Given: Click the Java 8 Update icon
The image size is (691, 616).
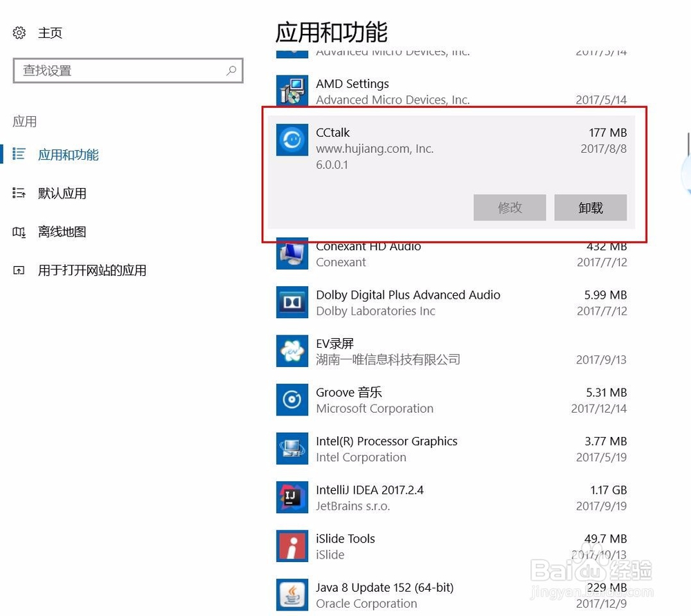Looking at the screenshot, I should [292, 595].
